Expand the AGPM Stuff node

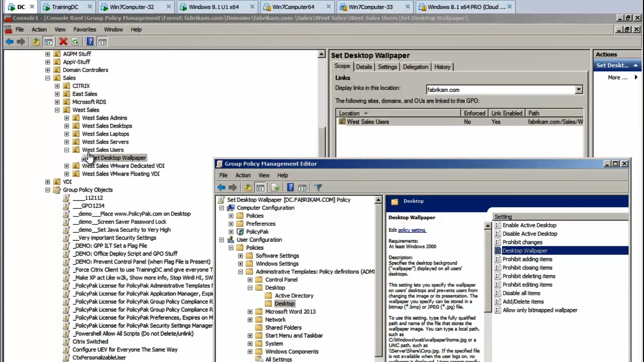tap(48, 54)
